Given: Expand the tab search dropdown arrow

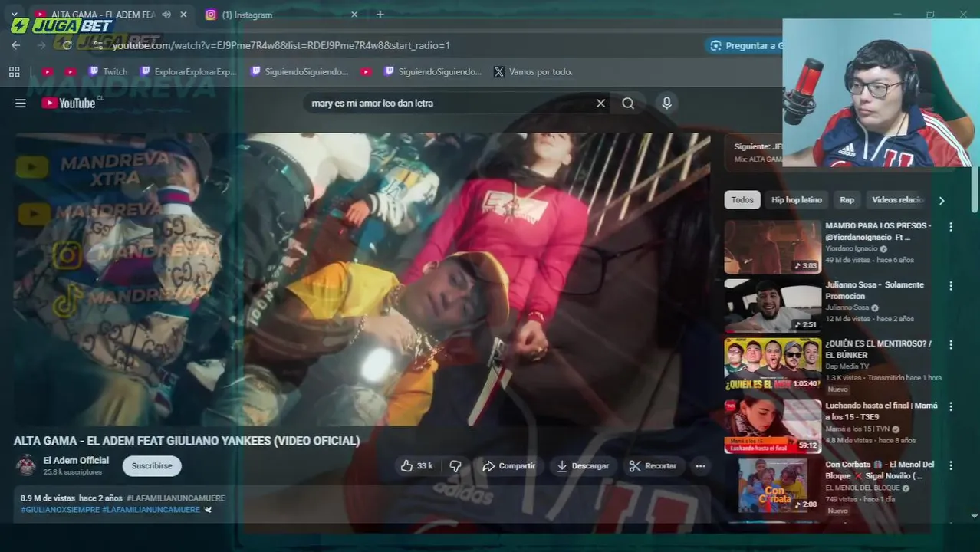Looking at the screenshot, I should coord(14,15).
